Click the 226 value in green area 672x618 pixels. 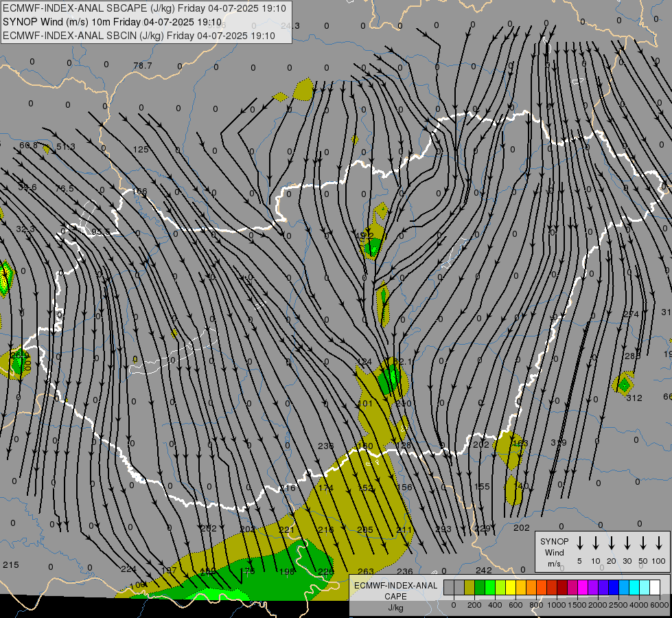click(x=326, y=571)
